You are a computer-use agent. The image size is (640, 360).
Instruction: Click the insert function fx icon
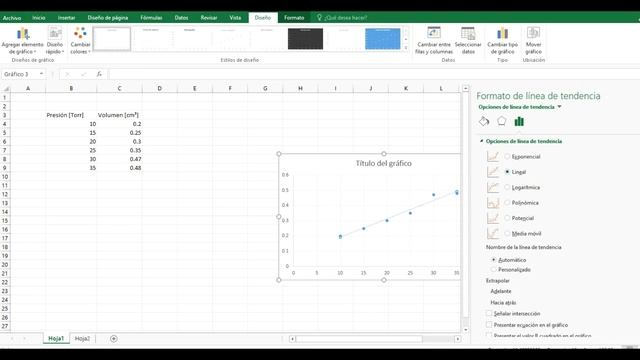pos(99,74)
